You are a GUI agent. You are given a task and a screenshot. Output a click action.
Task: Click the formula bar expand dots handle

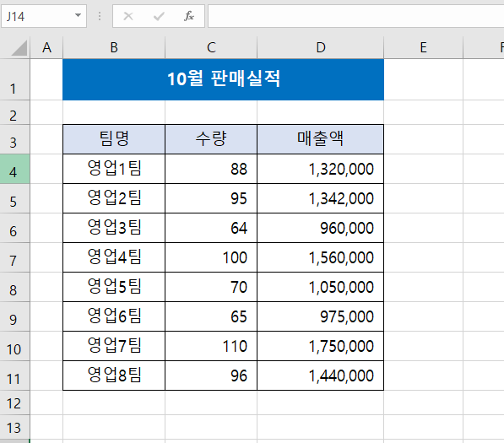coord(100,16)
